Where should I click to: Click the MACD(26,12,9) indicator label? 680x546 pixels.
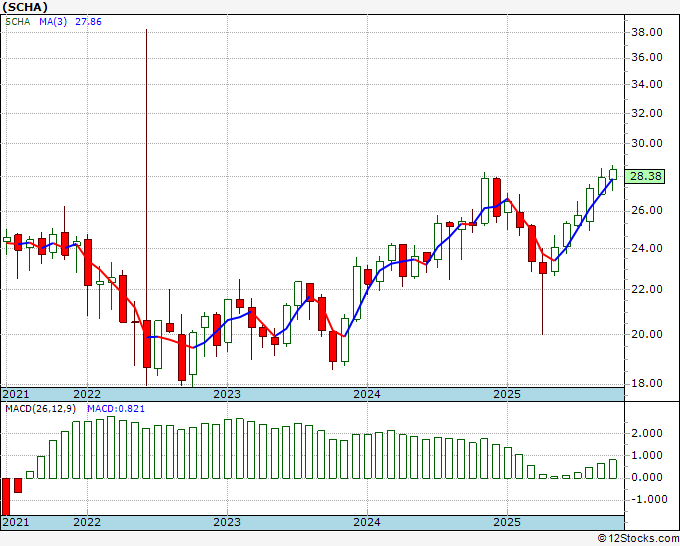coord(41,409)
